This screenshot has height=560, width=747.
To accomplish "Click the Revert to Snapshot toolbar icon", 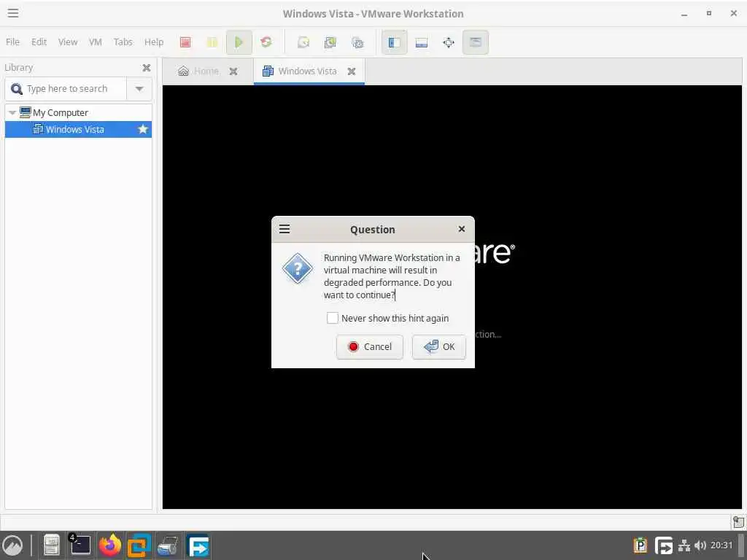I will tap(330, 42).
